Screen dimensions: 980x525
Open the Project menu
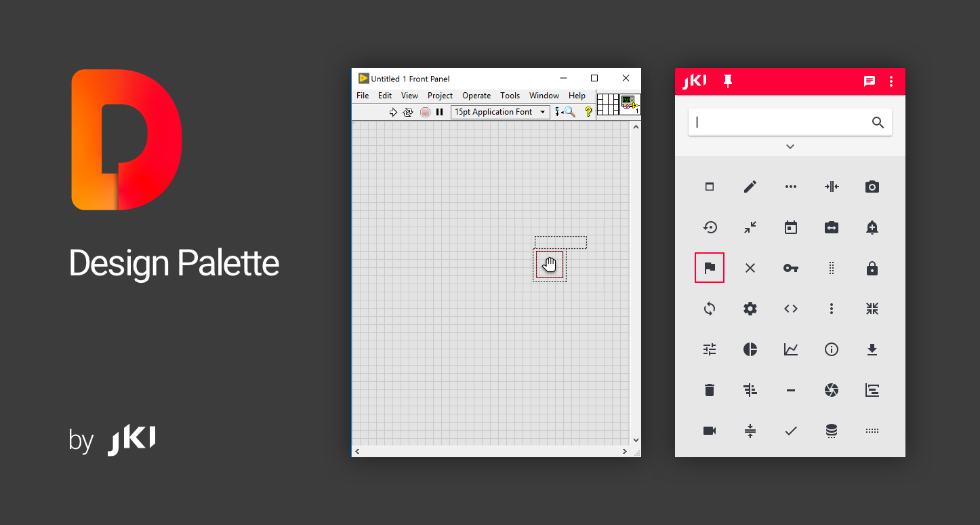tap(440, 96)
